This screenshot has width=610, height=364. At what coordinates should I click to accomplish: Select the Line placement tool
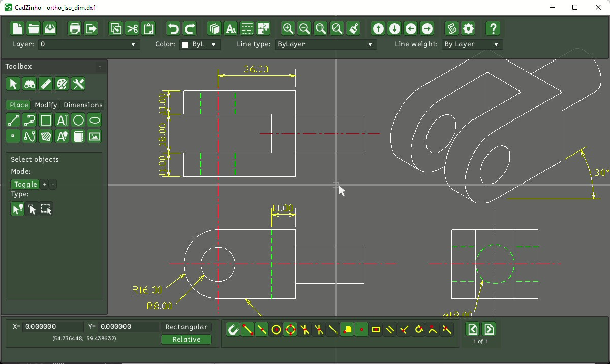13,120
